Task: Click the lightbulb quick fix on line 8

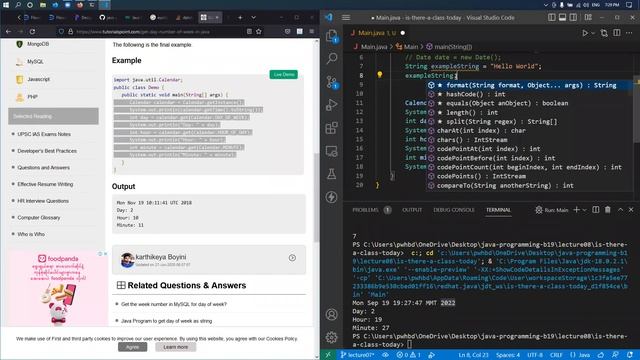Action: 380,75
